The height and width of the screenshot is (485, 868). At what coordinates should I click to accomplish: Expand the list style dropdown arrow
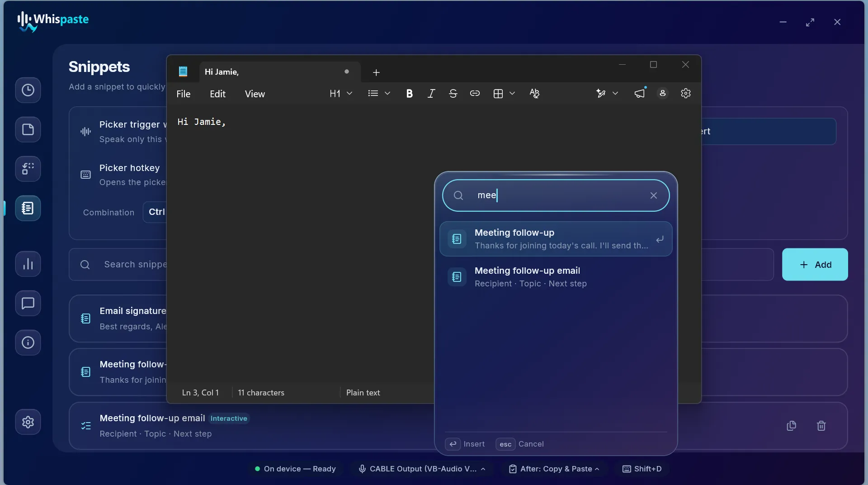tap(387, 94)
